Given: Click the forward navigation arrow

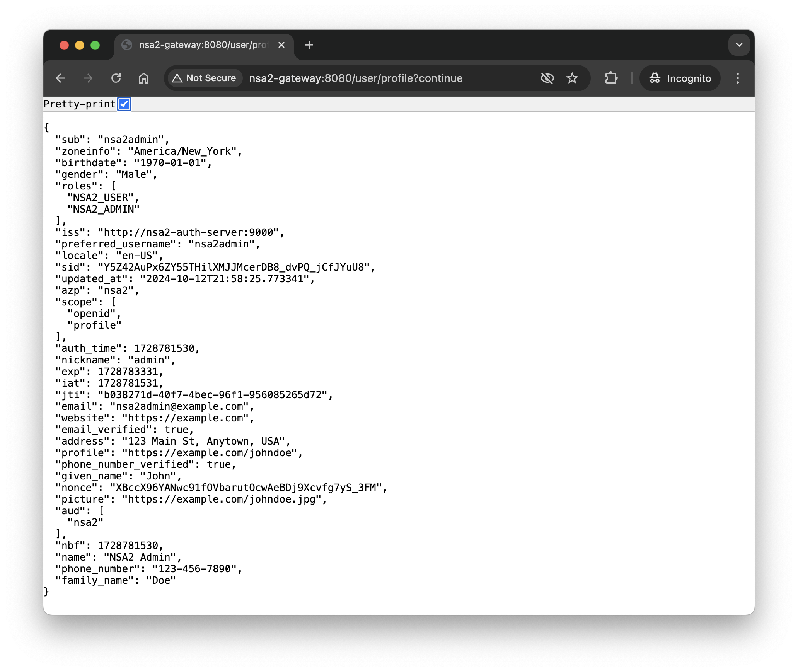Looking at the screenshot, I should pos(88,78).
